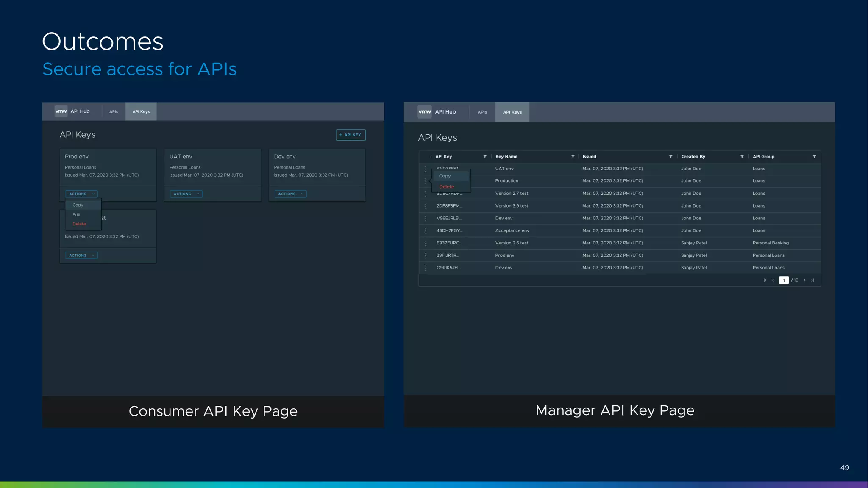Open row menu for Version 2.7 test
Screen dimensions: 868x488
(x=426, y=194)
